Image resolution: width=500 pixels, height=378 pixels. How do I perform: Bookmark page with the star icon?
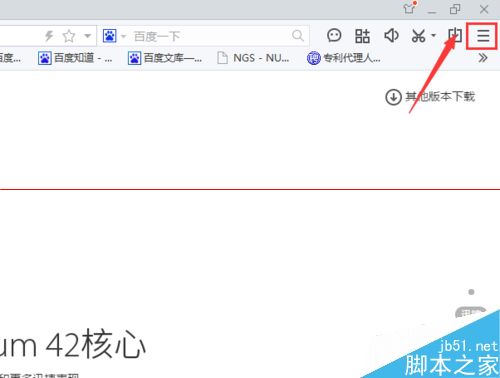coord(69,36)
